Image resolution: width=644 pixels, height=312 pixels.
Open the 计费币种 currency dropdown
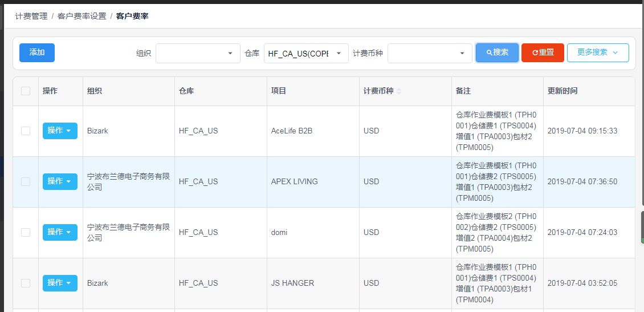coord(430,54)
